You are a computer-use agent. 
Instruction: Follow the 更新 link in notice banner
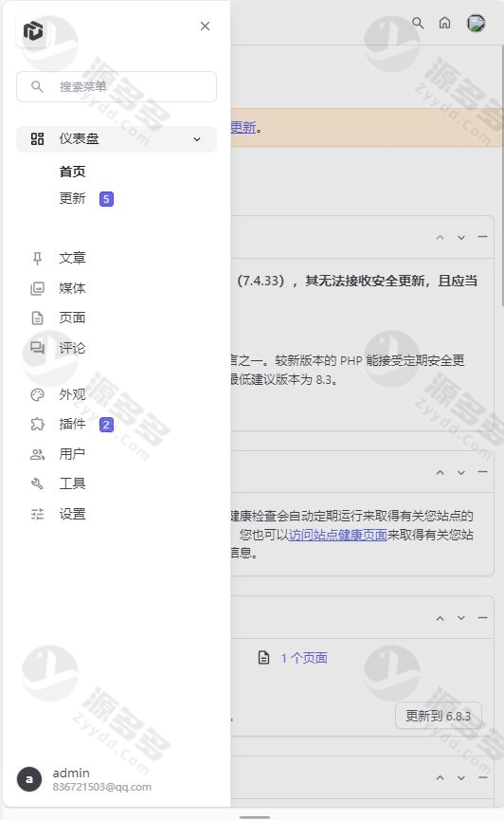[243, 127]
